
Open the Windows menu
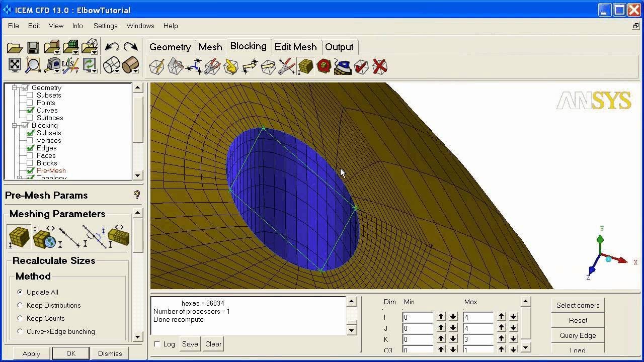click(x=140, y=26)
